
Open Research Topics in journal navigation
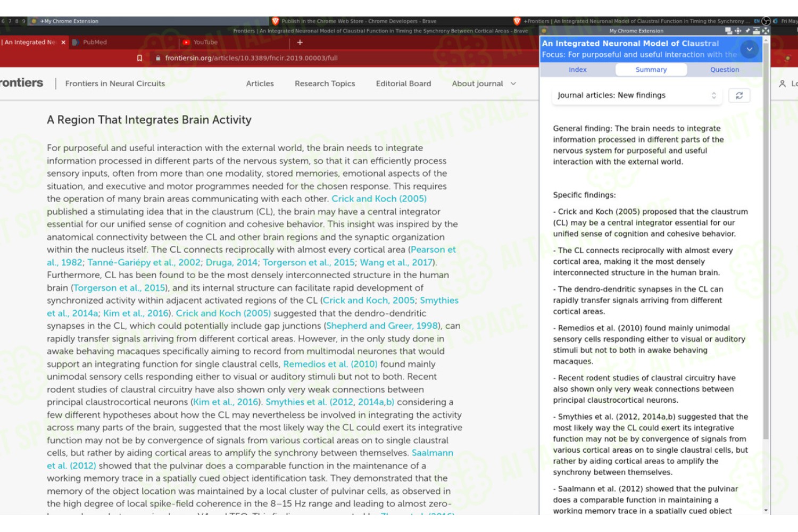tap(325, 84)
